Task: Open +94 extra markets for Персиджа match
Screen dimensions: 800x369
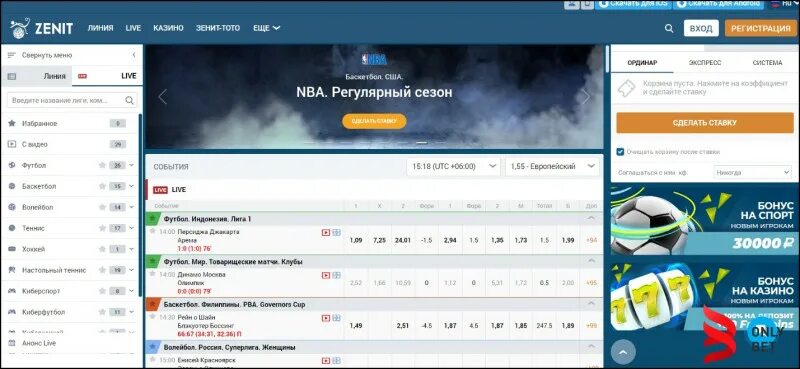Action: [591, 240]
